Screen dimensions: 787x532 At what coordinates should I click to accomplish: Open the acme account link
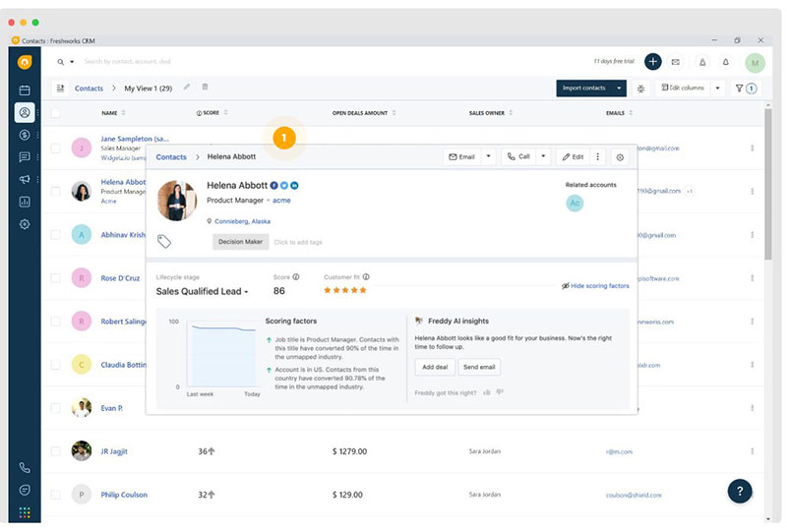pos(281,201)
